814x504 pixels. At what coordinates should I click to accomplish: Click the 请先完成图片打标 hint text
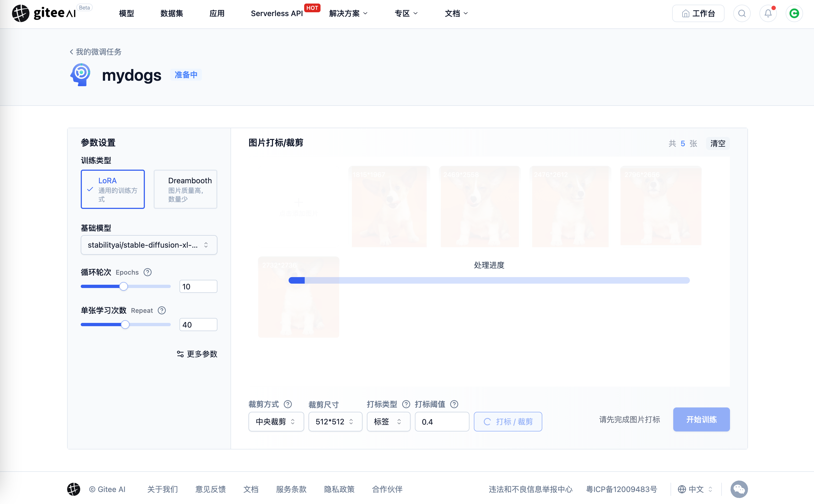coord(629,419)
